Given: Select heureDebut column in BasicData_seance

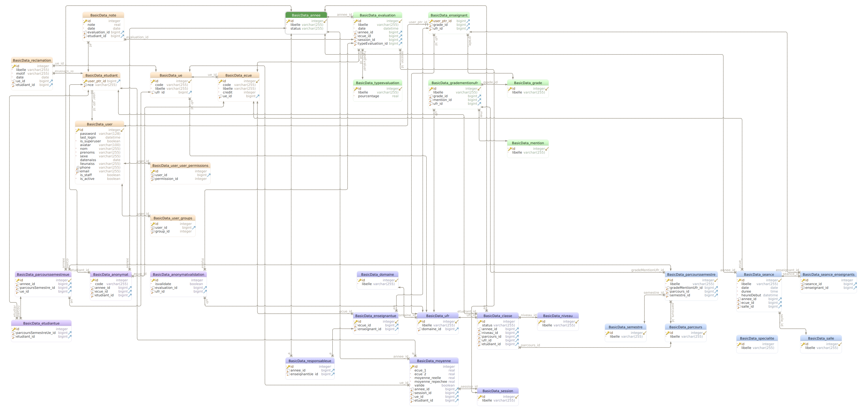Looking at the screenshot, I should (751, 295).
